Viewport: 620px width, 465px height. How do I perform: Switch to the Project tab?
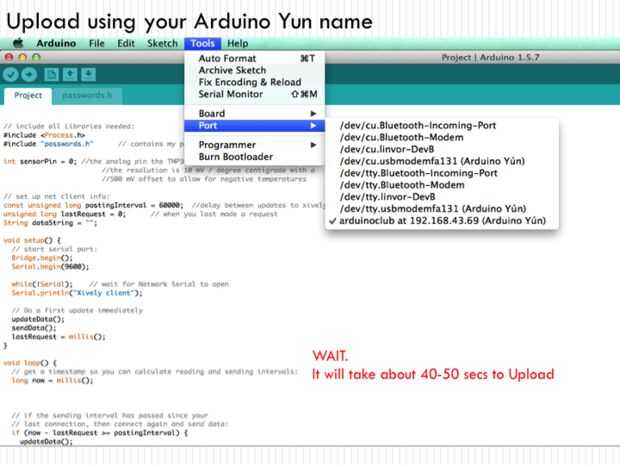pos(28,96)
